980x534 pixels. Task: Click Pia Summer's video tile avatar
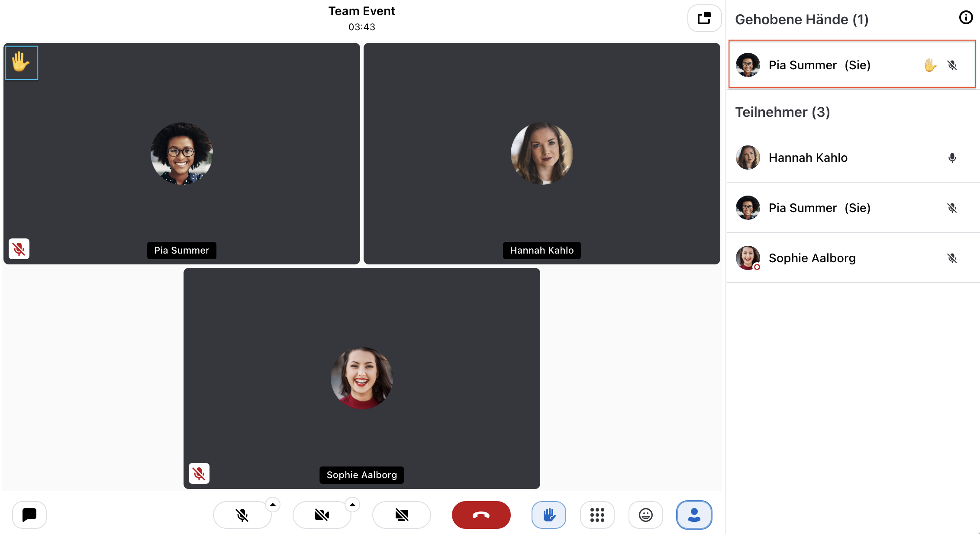click(182, 154)
